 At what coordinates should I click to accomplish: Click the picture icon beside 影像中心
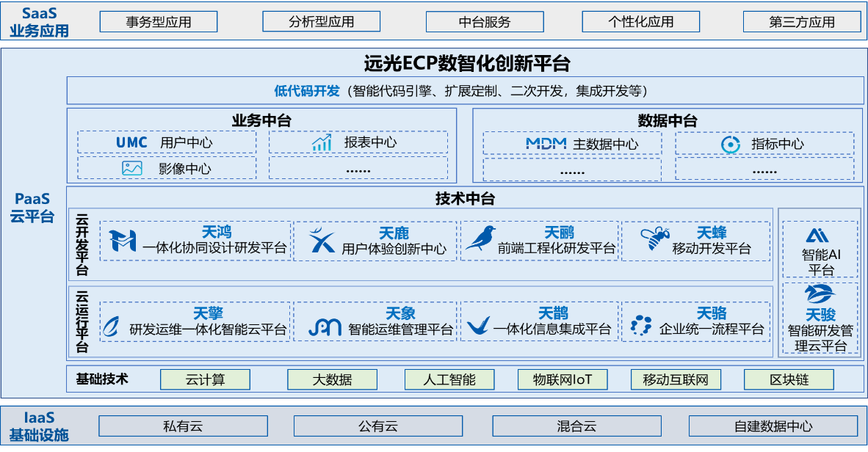pyautogui.click(x=131, y=168)
